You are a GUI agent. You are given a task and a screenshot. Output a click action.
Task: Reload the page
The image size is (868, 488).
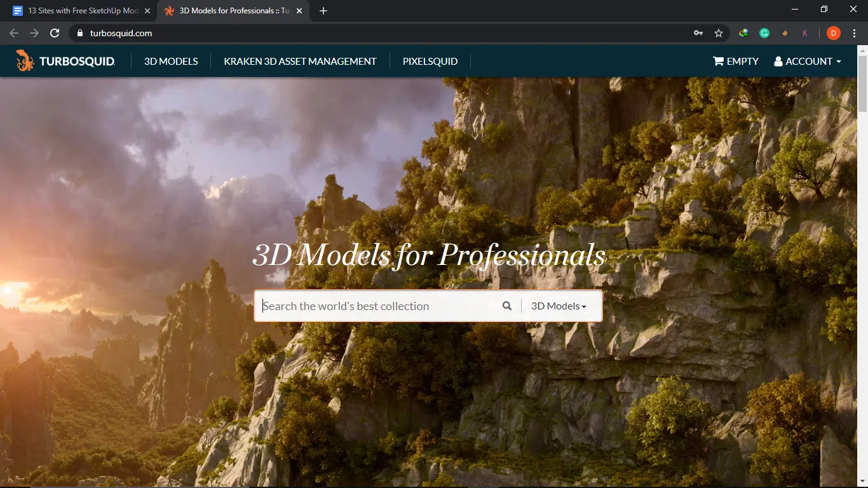tap(55, 33)
